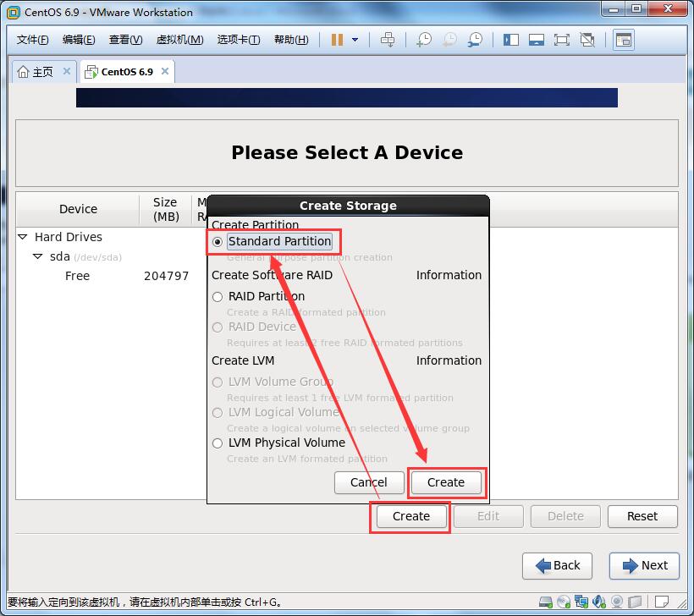The height and width of the screenshot is (616, 694).
Task: Click the Create Storage dialog title bar
Action: point(348,206)
